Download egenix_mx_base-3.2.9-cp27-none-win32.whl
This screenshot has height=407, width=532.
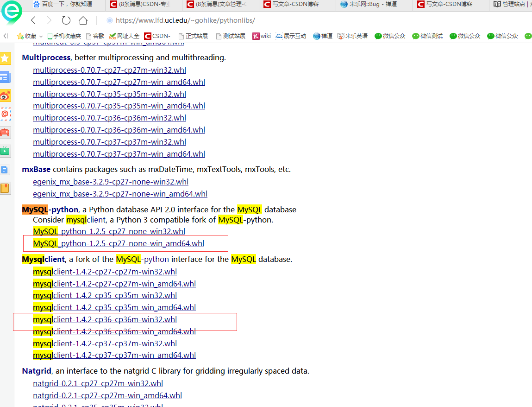[111, 182]
